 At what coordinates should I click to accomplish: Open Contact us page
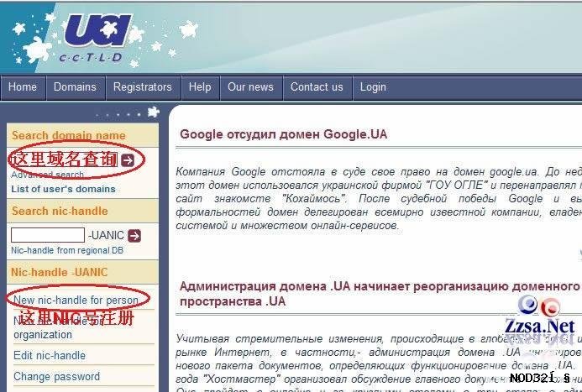[317, 87]
